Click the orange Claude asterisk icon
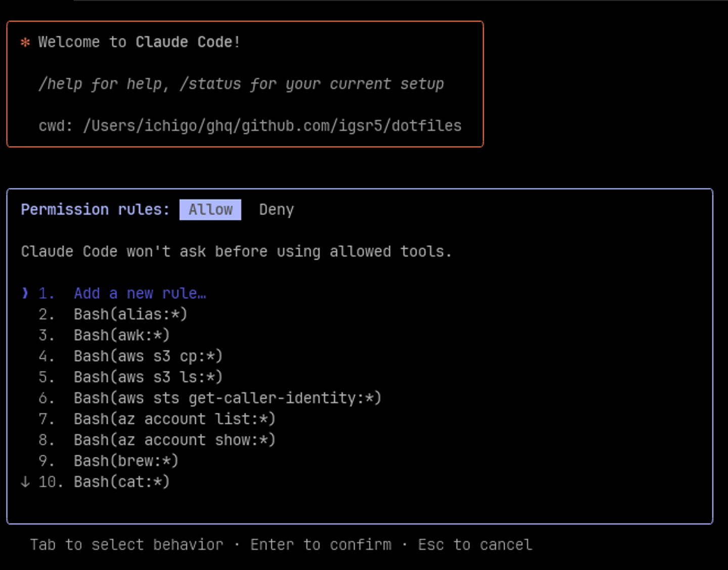This screenshot has height=570, width=728. [x=25, y=42]
